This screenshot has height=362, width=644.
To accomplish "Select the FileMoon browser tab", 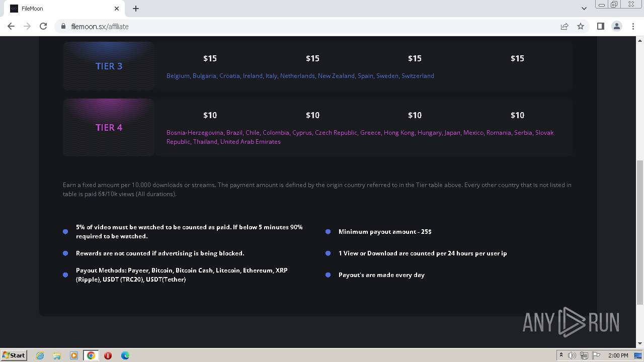I will point(64,9).
